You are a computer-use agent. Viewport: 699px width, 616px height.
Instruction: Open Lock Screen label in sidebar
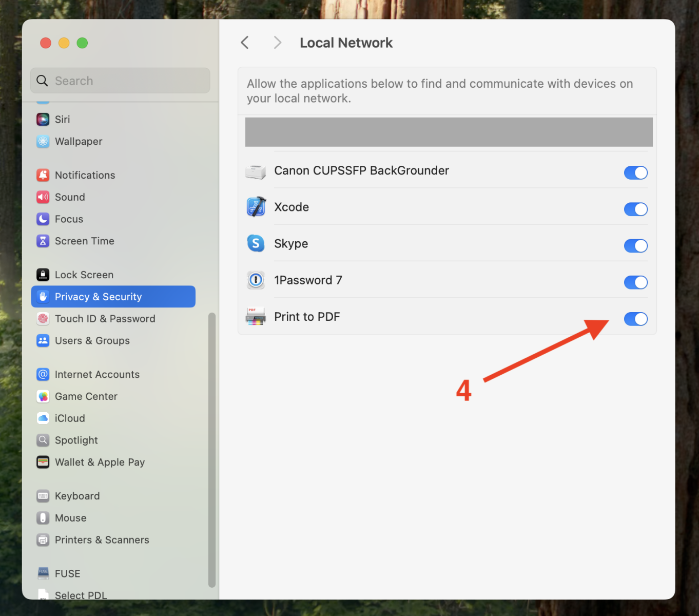pos(84,275)
